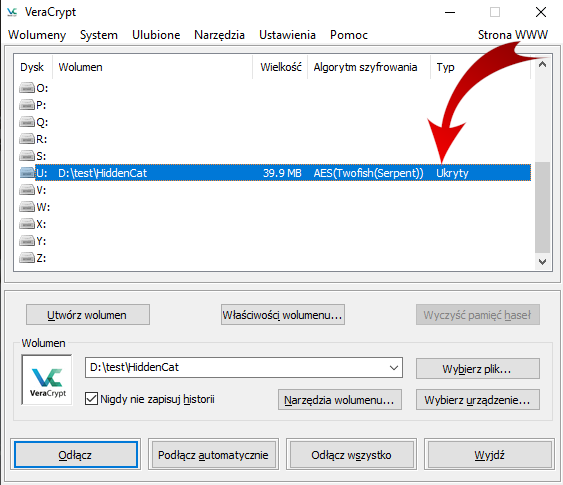Select the V: drive icon

27,190
